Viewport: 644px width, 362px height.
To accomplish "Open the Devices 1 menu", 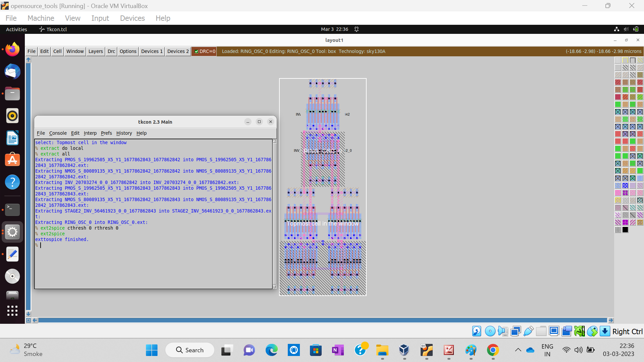I will [152, 51].
